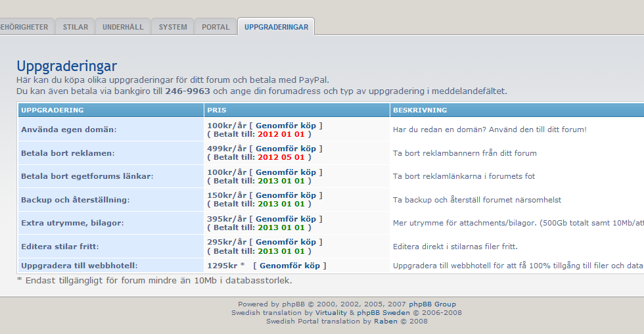Purchase the Extra utrymme, bilagor upgrade
This screenshot has width=644, height=334.
286,219
